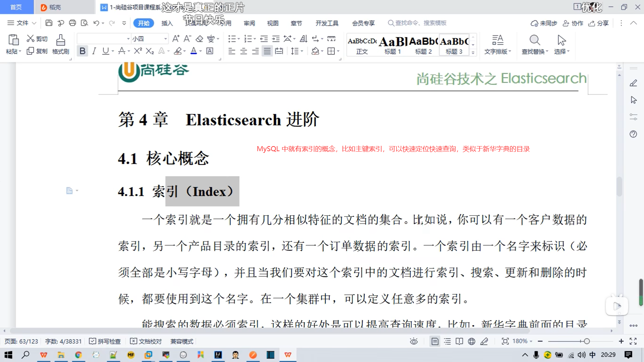This screenshot has width=644, height=362.
Task: Expand the styles gallery arrow
Action: 473,52
